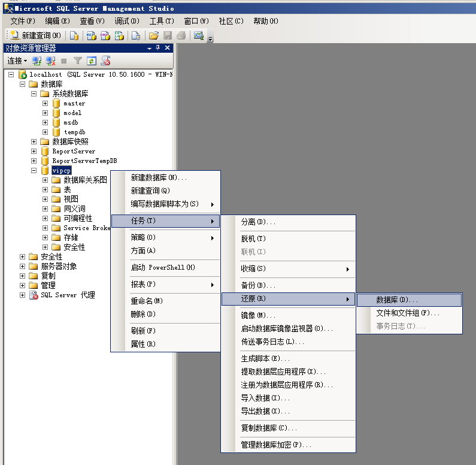Select the model database icon
The image size is (476, 465).
click(x=56, y=113)
